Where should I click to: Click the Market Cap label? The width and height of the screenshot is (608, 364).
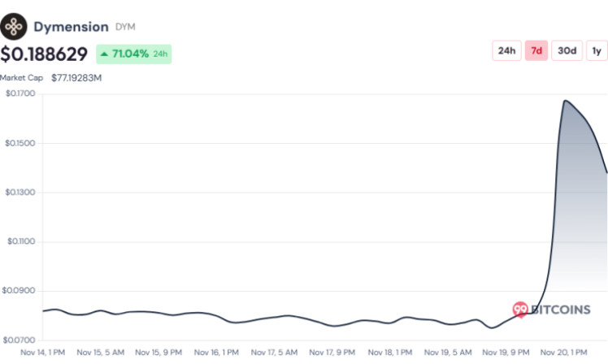click(22, 78)
